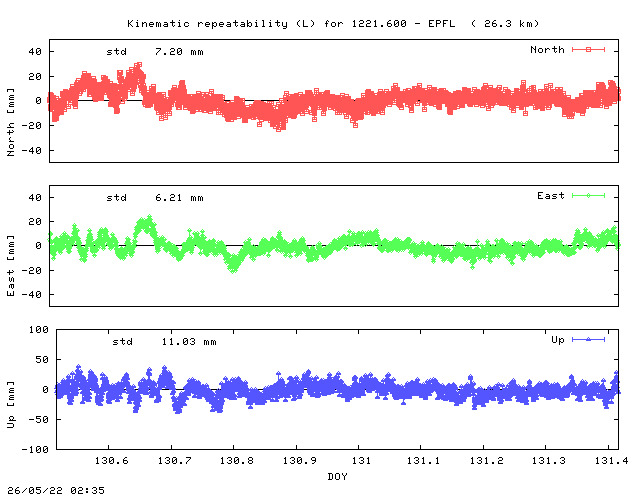The image size is (640, 496).
Task: Click the 'std 11.03 mm' text in Up plot
Action: pyautogui.click(x=164, y=342)
